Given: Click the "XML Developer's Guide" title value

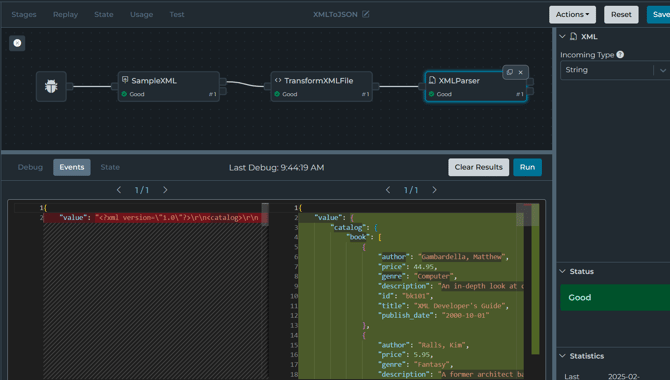Looking at the screenshot, I should [460, 306].
